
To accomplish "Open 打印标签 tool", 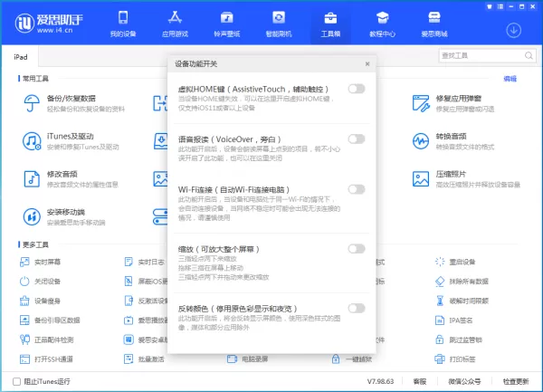I will click(x=455, y=359).
